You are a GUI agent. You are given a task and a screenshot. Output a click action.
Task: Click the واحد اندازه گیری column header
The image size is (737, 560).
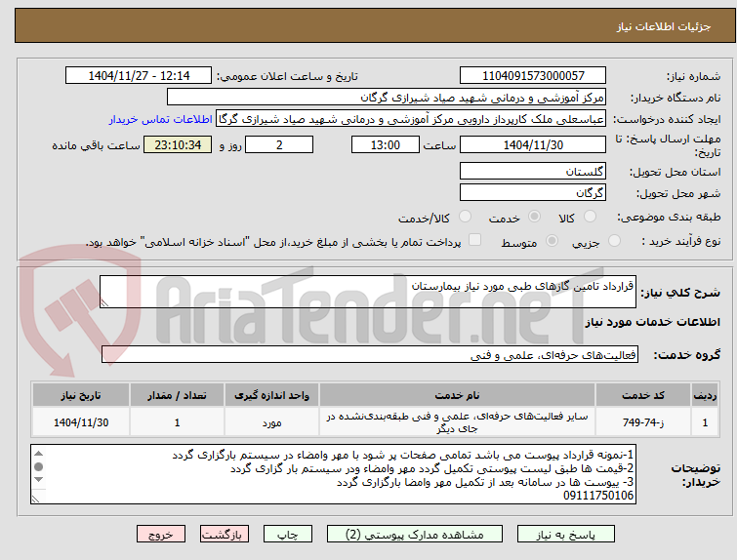[x=271, y=395]
